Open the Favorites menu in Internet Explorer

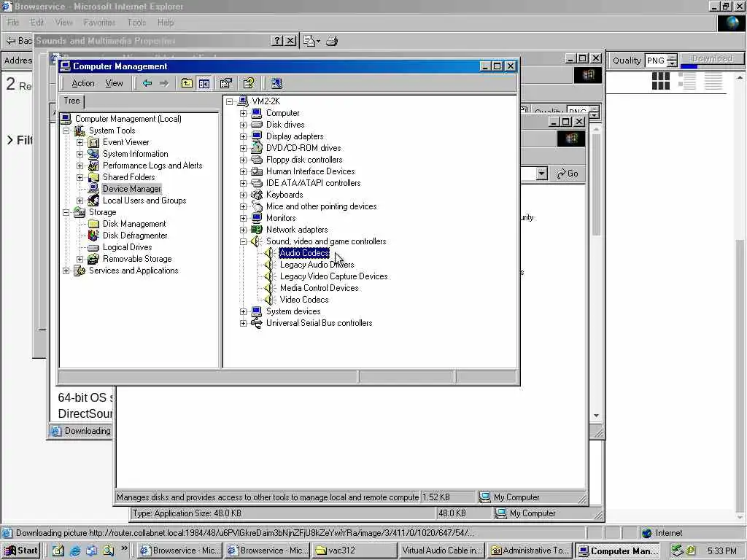pyautogui.click(x=99, y=23)
